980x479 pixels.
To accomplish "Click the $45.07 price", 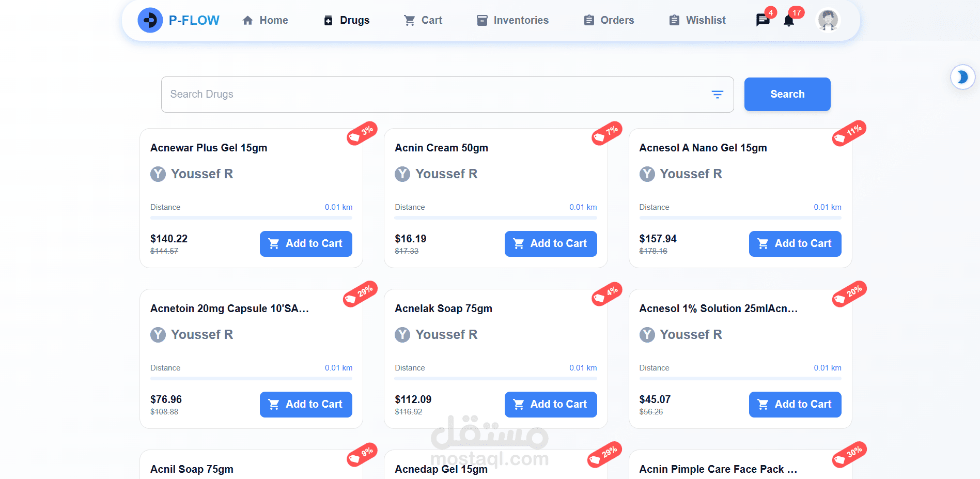I will point(655,399).
